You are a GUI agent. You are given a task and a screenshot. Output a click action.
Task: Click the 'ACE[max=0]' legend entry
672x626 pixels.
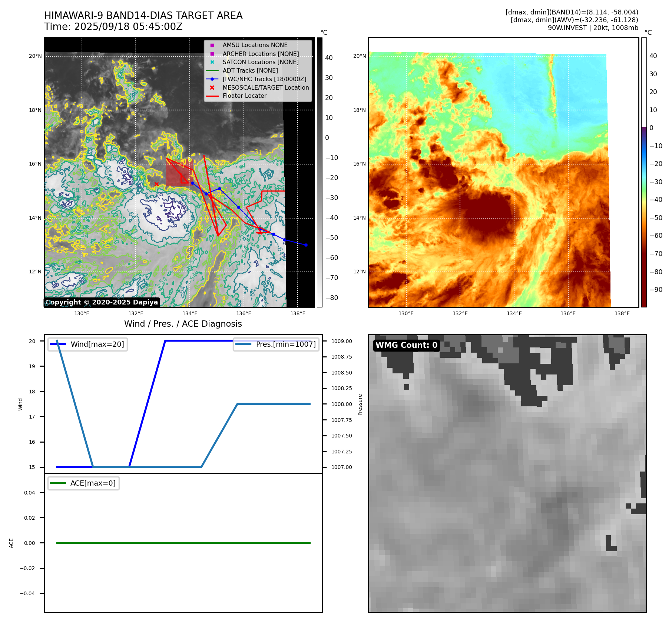83,483
